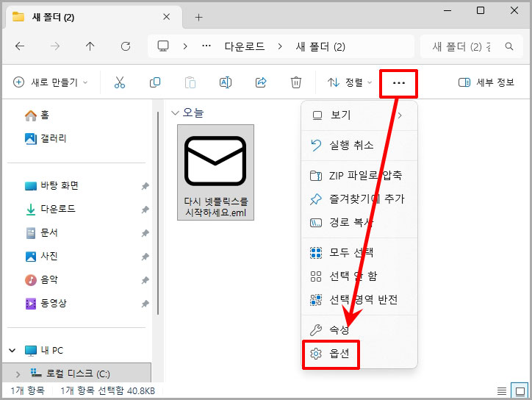Click the 새 폴더 (2) tab title
This screenshot has width=532, height=400.
pos(53,17)
